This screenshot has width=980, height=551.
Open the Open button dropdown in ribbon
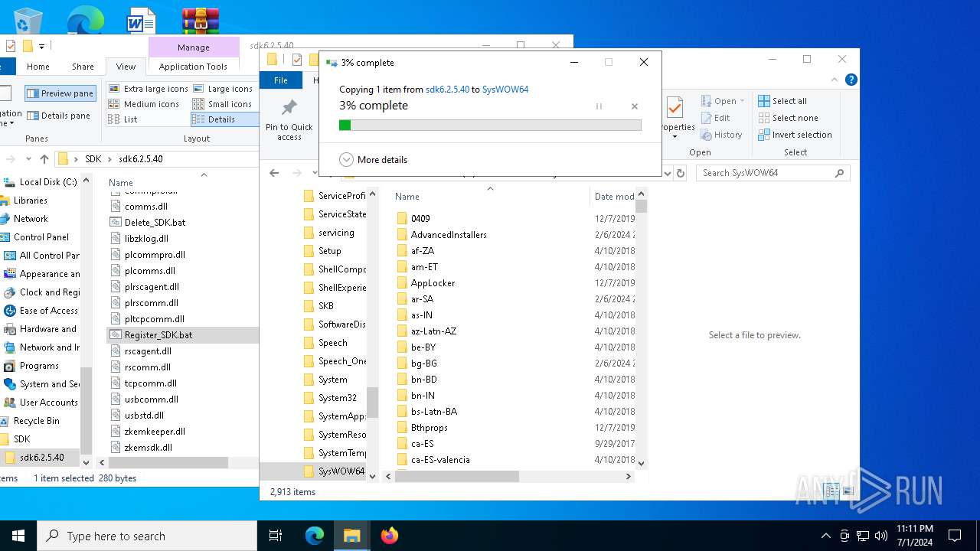tap(743, 101)
